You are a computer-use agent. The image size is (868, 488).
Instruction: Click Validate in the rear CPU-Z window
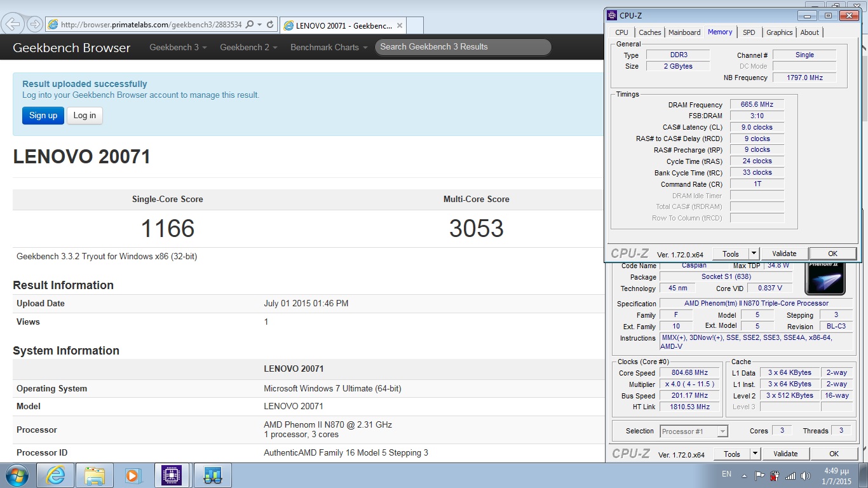(785, 454)
